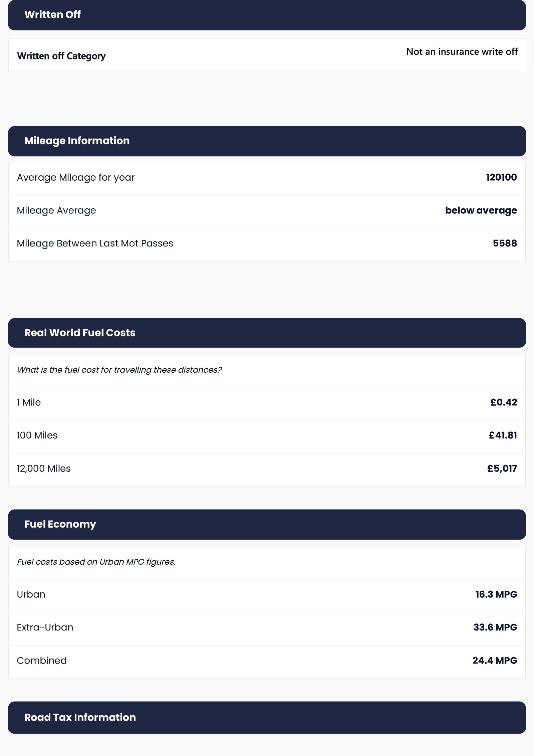Click the 12,000 Miles row label
This screenshot has height=756, width=534.
pos(44,468)
